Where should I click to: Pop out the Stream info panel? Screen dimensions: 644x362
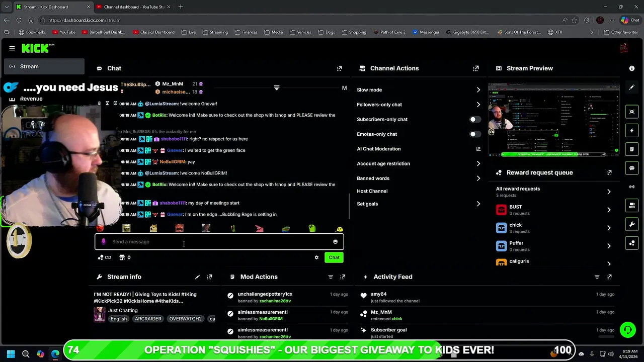coord(209,277)
